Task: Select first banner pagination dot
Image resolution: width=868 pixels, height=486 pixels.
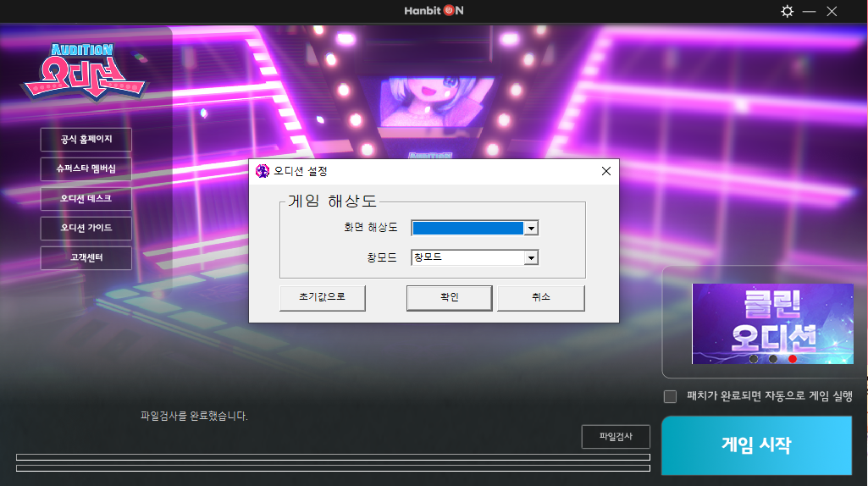Action: [754, 359]
